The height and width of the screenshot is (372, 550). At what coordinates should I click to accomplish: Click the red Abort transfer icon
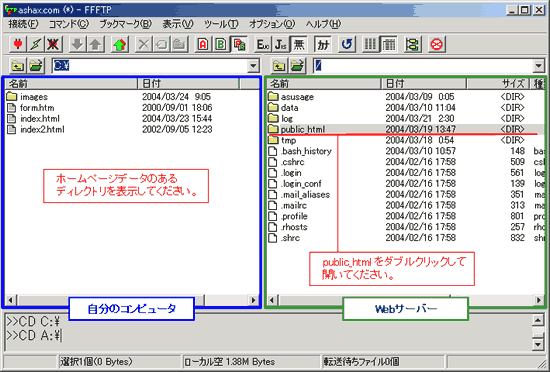pos(437,45)
